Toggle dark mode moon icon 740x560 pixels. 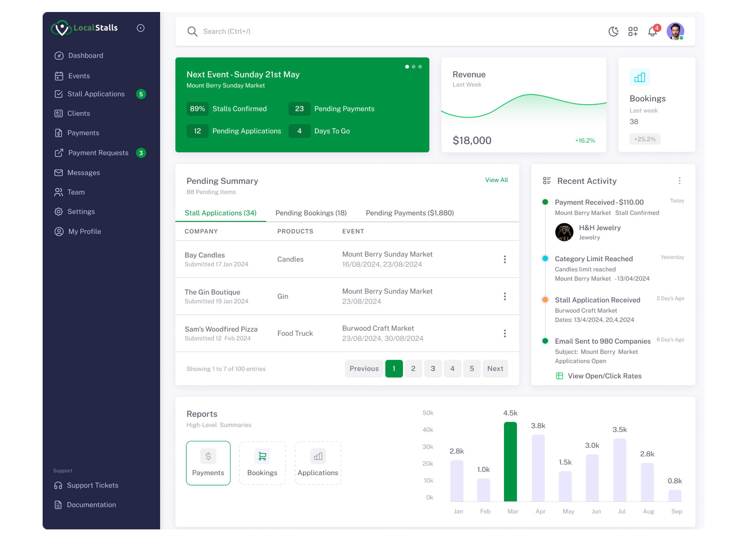(613, 31)
